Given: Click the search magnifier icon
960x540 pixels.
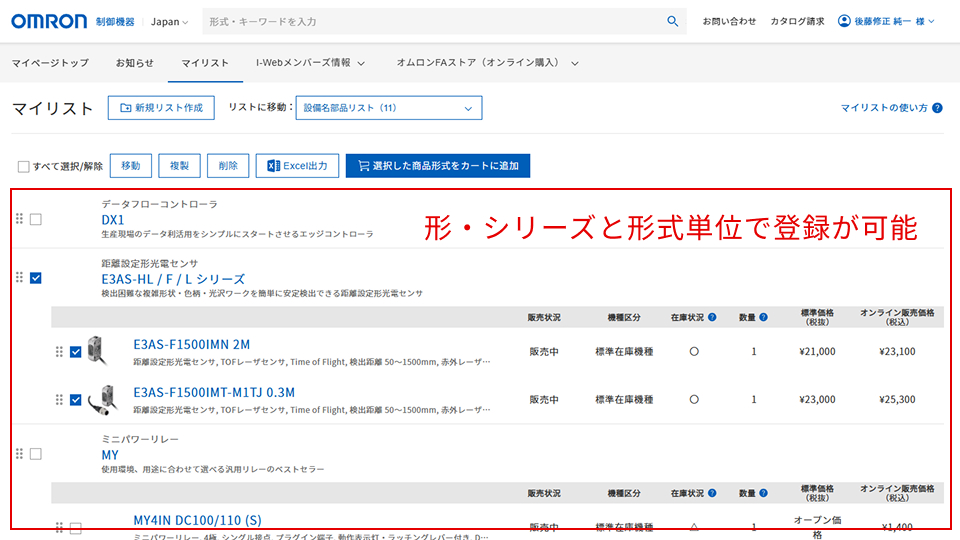Looking at the screenshot, I should [x=672, y=21].
